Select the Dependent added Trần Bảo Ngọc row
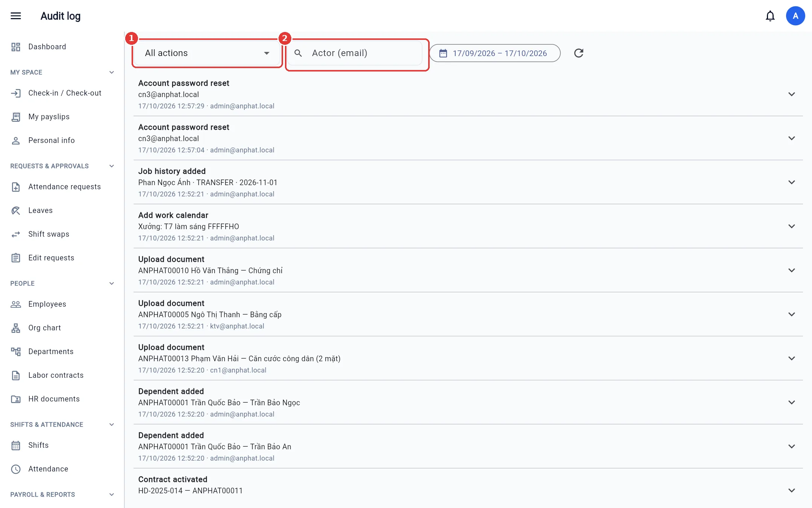Image resolution: width=812 pixels, height=508 pixels. click(468, 402)
